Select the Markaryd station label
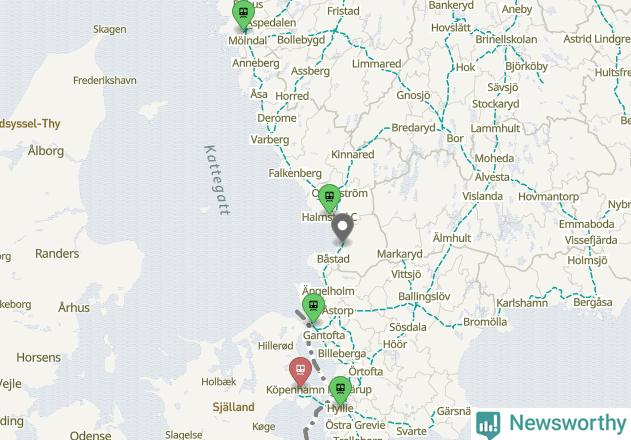The image size is (631, 440). [400, 254]
